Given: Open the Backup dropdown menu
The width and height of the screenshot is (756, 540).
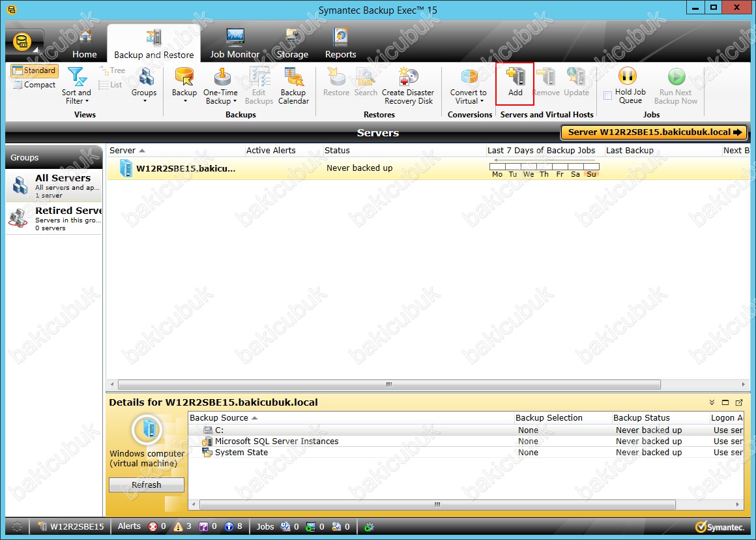Looking at the screenshot, I should [x=184, y=85].
